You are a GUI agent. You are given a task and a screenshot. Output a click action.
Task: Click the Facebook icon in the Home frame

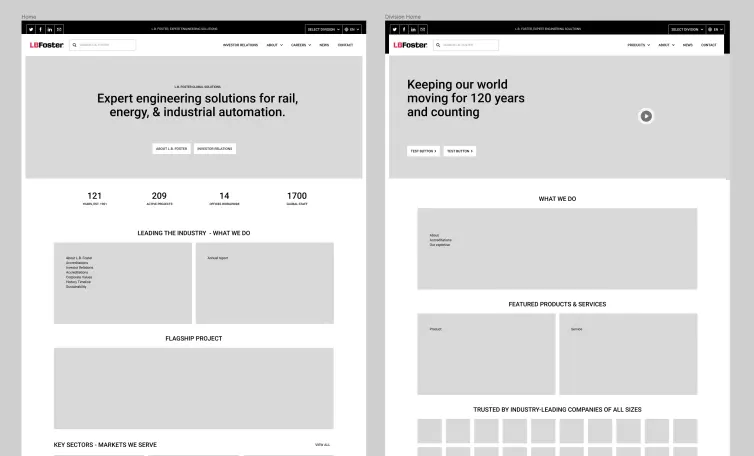coord(40,29)
